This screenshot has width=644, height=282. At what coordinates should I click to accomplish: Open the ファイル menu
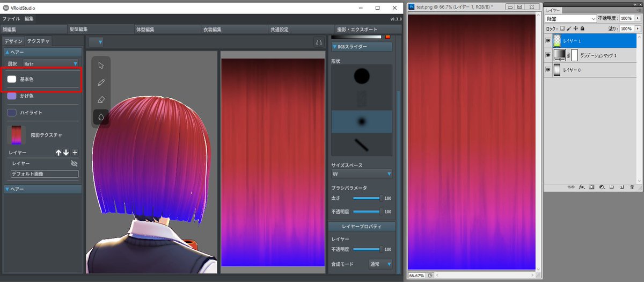[x=11, y=19]
